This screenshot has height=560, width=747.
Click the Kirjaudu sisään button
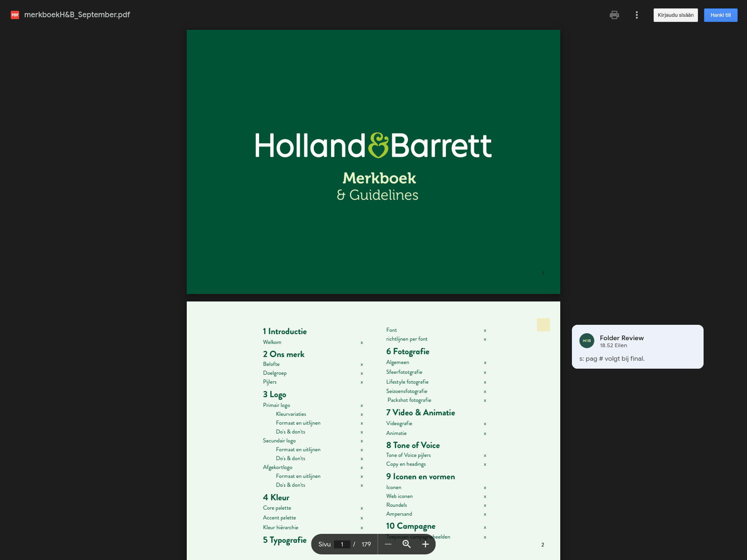point(676,15)
